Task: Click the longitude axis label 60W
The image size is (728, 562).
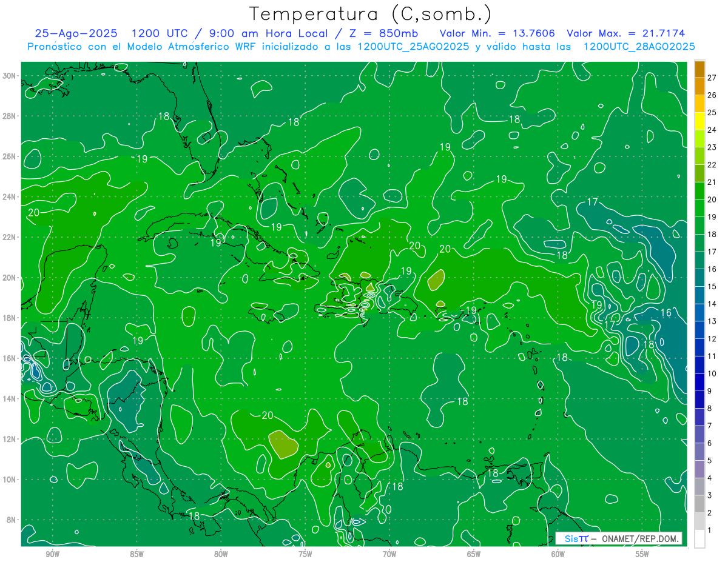Action: (x=558, y=554)
